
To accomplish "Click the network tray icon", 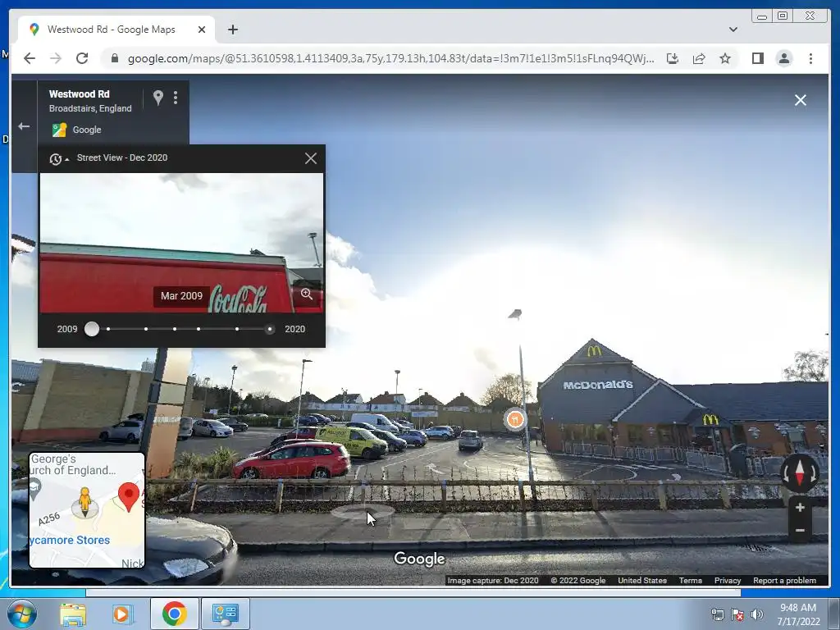I will [717, 614].
